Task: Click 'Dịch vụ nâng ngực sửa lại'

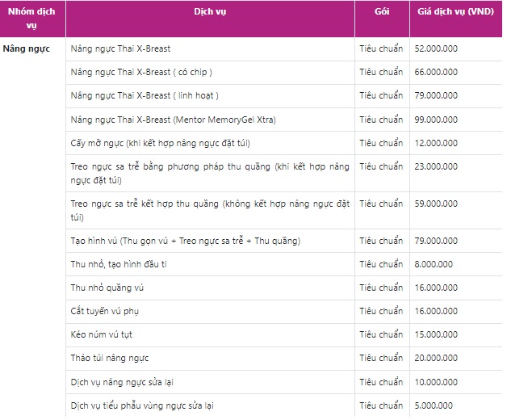Action: point(122,382)
